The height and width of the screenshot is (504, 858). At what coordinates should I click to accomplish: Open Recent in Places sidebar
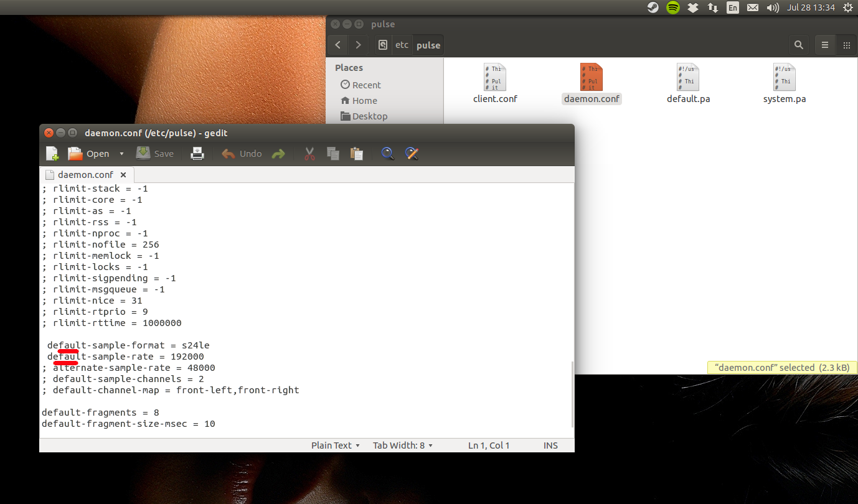(361, 85)
